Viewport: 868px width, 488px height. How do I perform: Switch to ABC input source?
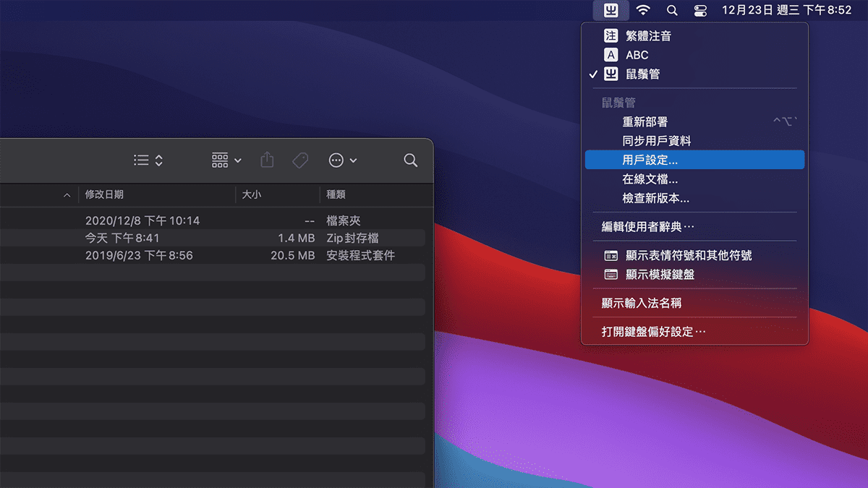pos(637,55)
